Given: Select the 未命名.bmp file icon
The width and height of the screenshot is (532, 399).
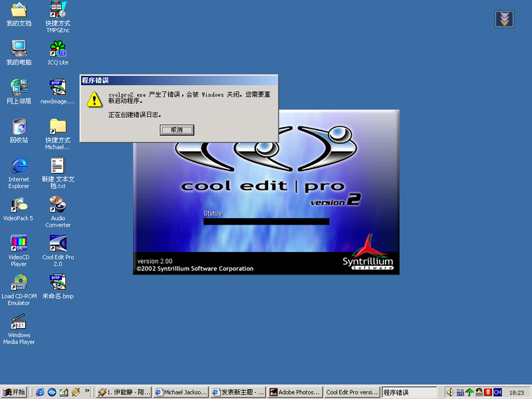Looking at the screenshot, I should tap(58, 287).
